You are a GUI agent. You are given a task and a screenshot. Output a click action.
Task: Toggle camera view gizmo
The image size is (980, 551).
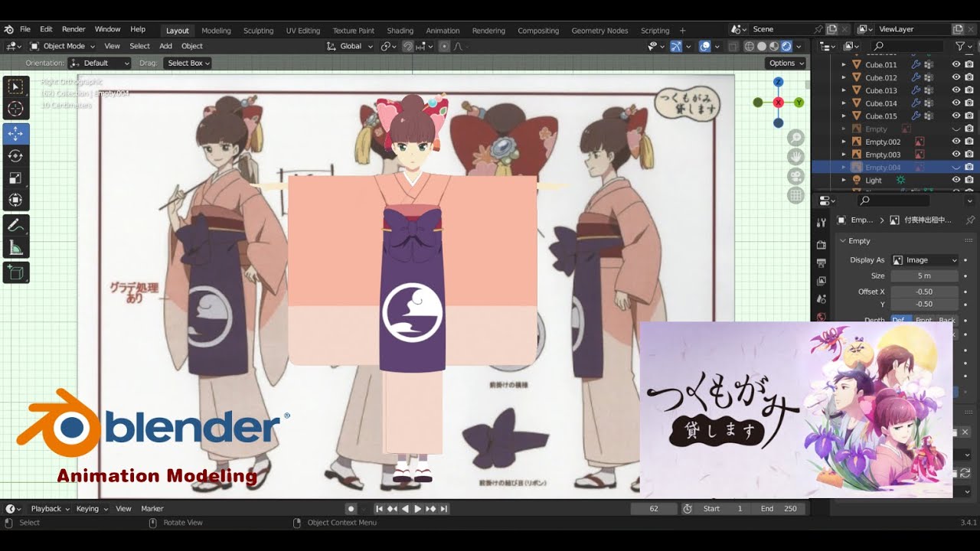(796, 176)
